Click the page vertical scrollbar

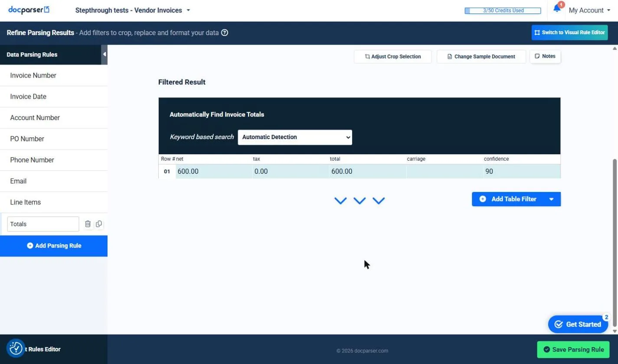(615, 243)
